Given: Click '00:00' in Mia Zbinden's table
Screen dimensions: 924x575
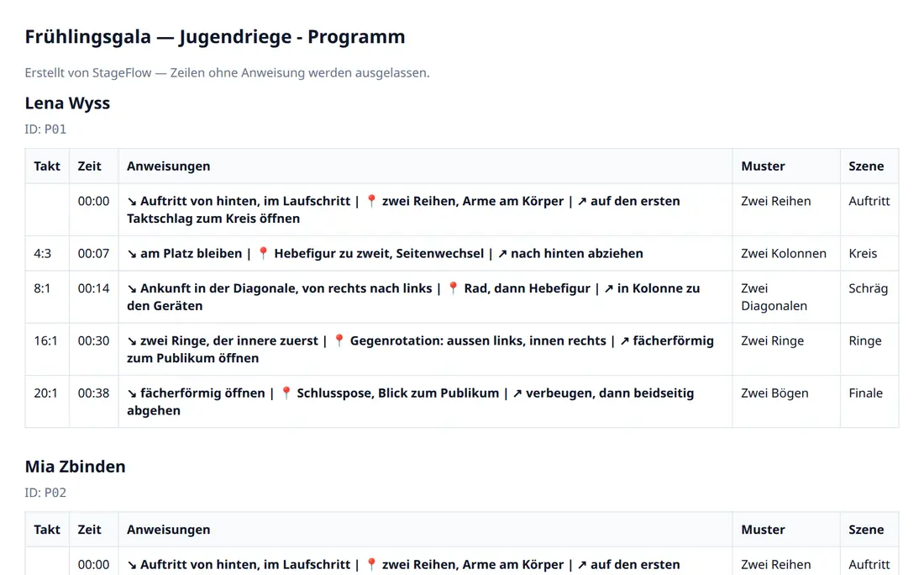Looking at the screenshot, I should pyautogui.click(x=94, y=564).
